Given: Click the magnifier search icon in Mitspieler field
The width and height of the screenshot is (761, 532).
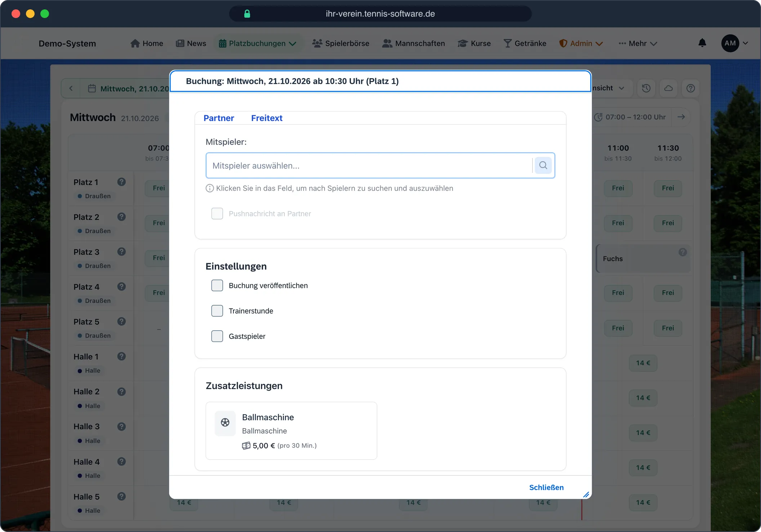Looking at the screenshot, I should (543, 165).
